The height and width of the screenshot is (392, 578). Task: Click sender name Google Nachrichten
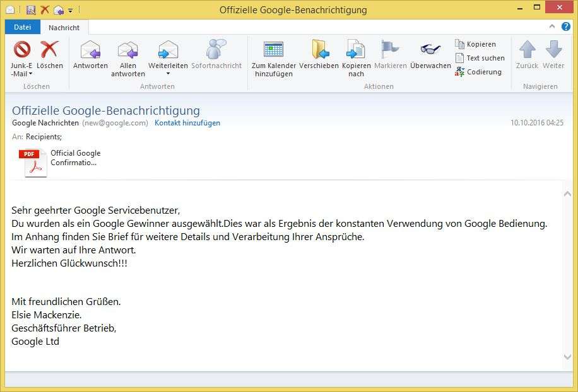click(x=45, y=123)
